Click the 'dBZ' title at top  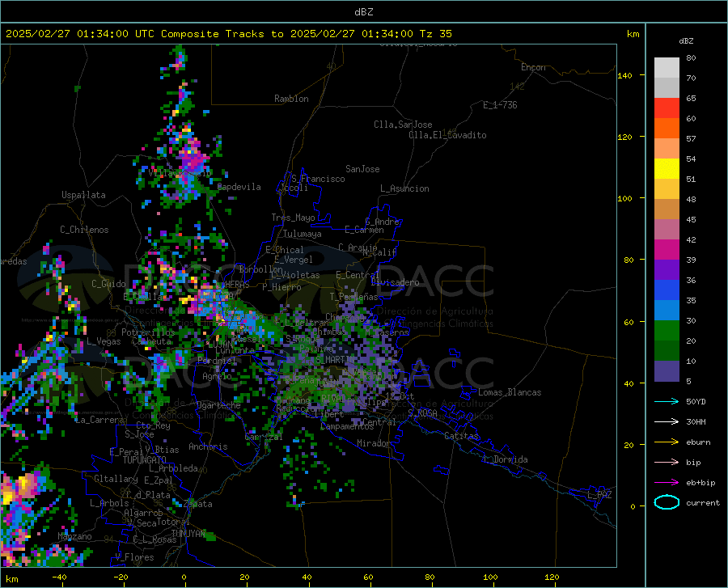[x=363, y=12]
